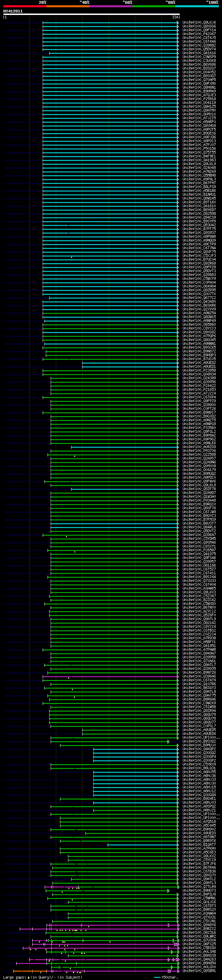The height and width of the screenshot is (980, 222).
Task: Click the 334 end position label
Action: 175,17
